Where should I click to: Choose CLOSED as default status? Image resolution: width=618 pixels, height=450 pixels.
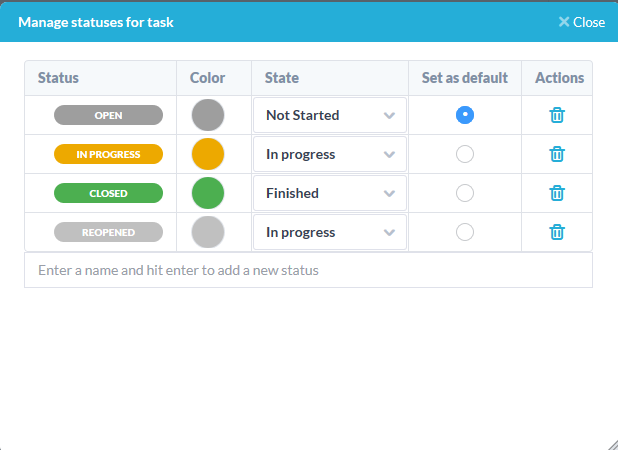(465, 193)
